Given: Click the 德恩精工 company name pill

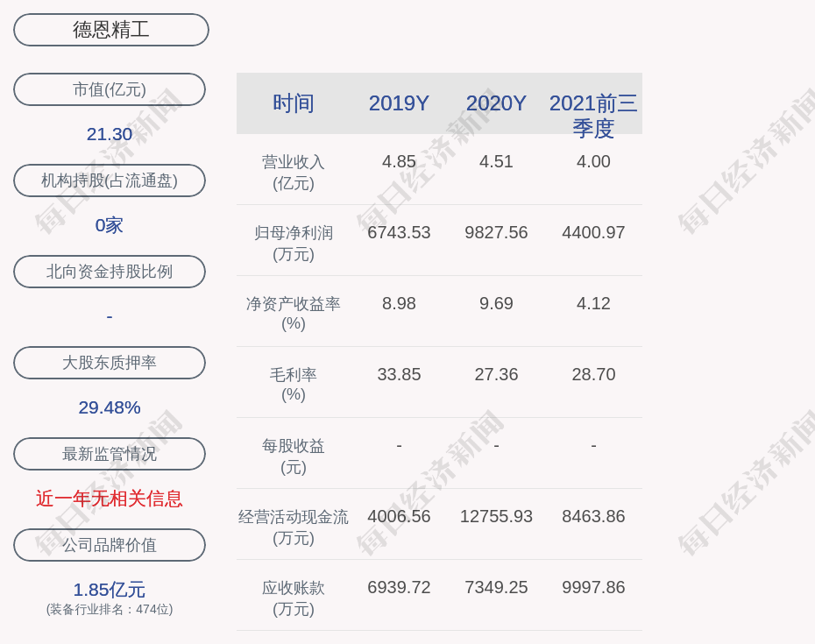Looking at the screenshot, I should point(110,30).
